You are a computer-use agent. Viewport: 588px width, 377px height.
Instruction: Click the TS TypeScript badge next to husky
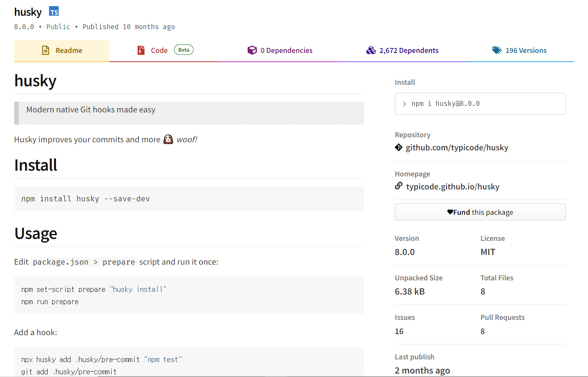[54, 11]
